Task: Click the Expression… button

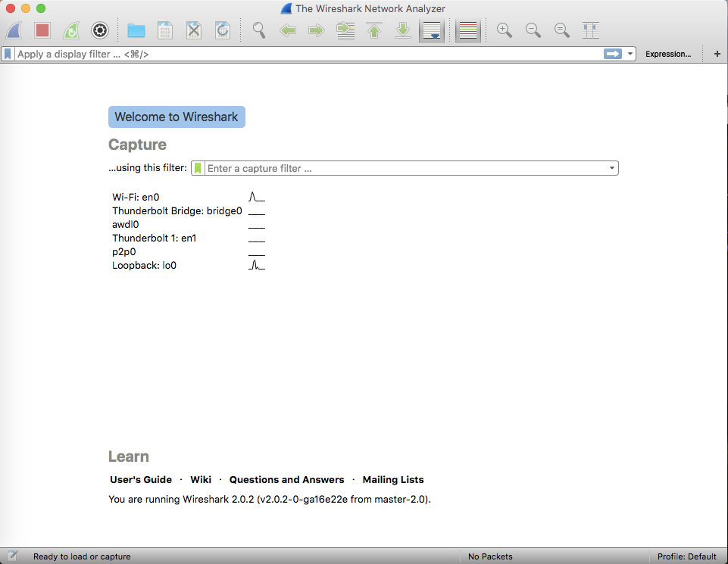Action: (x=667, y=55)
